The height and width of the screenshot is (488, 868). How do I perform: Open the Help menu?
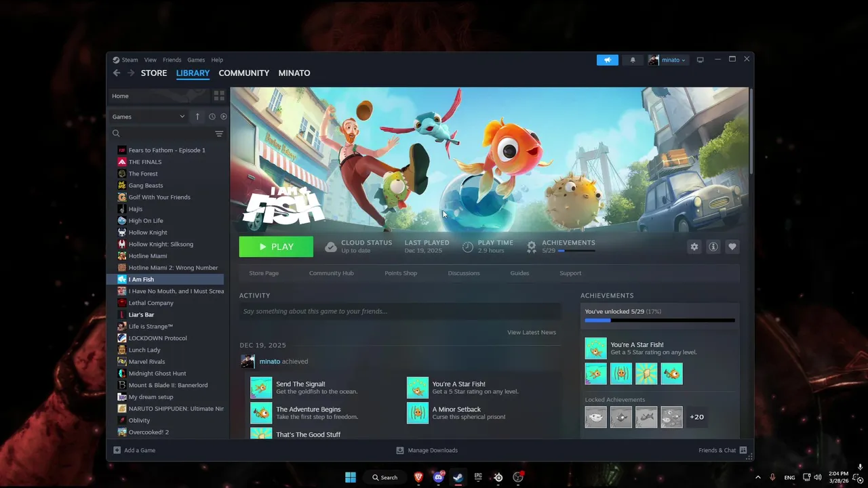tap(217, 60)
